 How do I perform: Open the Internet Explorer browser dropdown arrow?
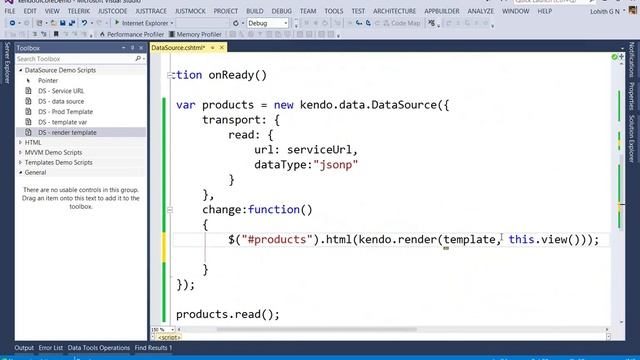point(172,23)
